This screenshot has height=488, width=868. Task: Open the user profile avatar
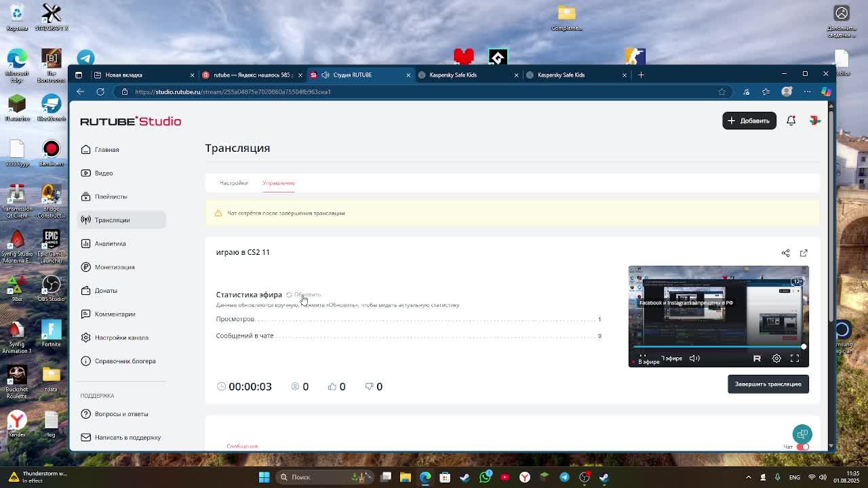coord(815,121)
